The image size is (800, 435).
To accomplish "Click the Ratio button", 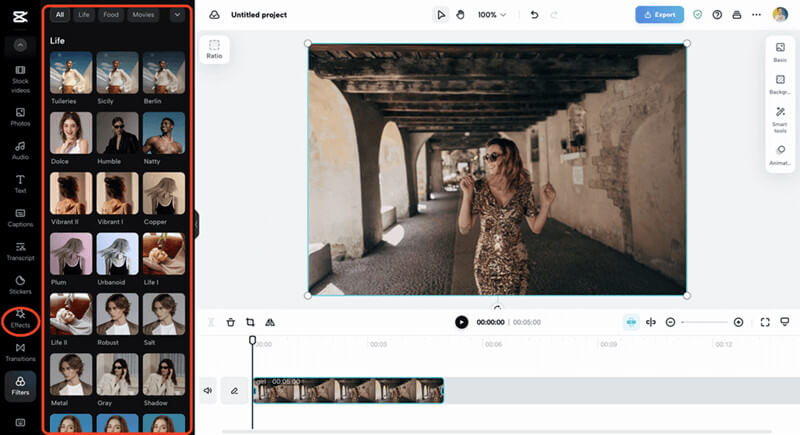I will [214, 50].
